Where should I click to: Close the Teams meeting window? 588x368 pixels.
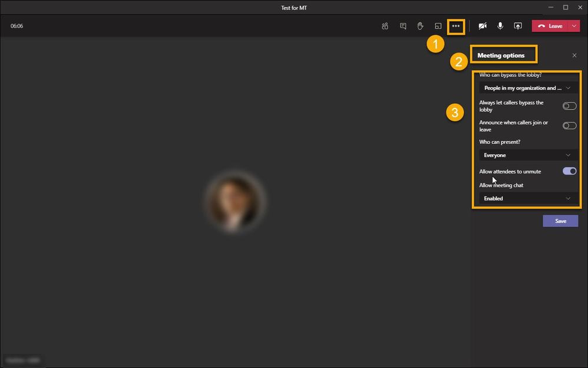pos(580,7)
